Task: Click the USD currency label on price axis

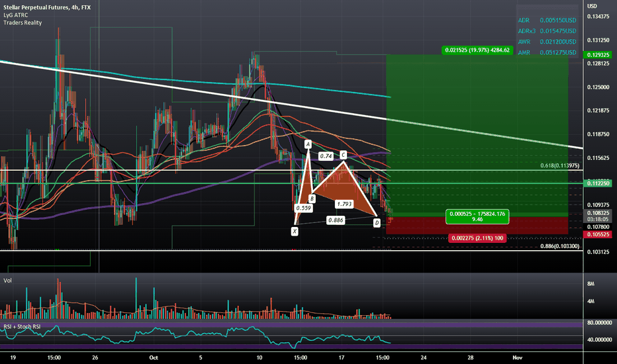Action: [x=592, y=6]
